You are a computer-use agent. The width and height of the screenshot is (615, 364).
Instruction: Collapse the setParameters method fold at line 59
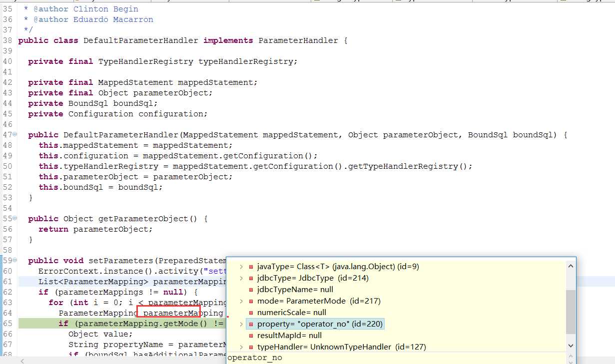coord(15,260)
